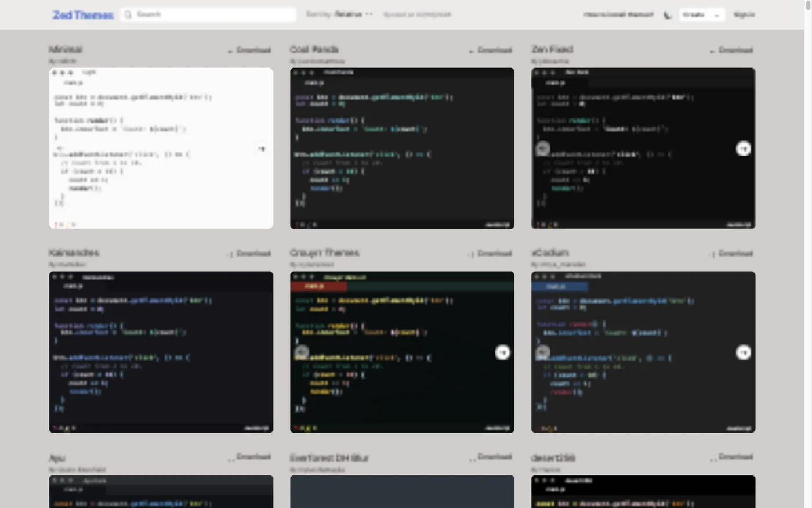Open the Cool Panda theme title
812x508 pixels.
click(x=314, y=49)
